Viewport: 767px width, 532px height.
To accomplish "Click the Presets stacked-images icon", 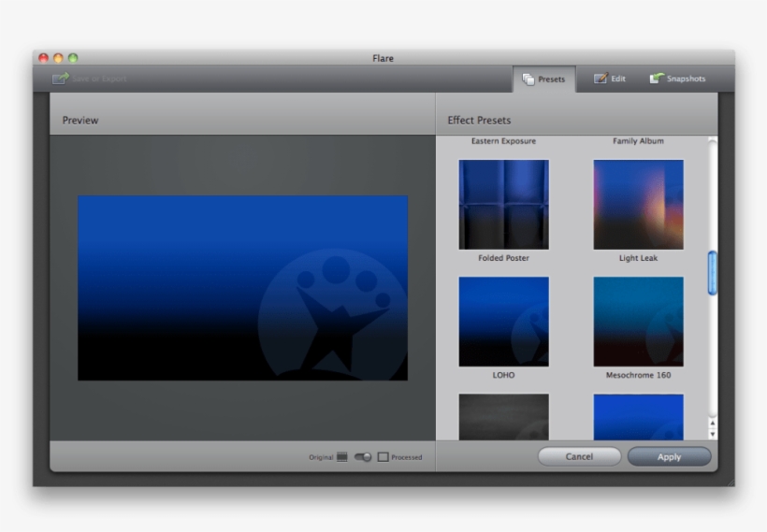I will (528, 79).
